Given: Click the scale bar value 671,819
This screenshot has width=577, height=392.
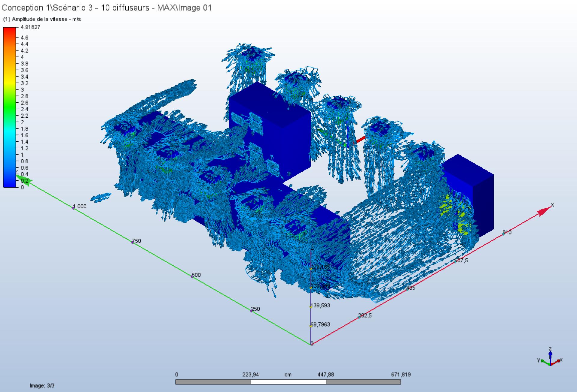Looking at the screenshot, I should click(x=401, y=375).
